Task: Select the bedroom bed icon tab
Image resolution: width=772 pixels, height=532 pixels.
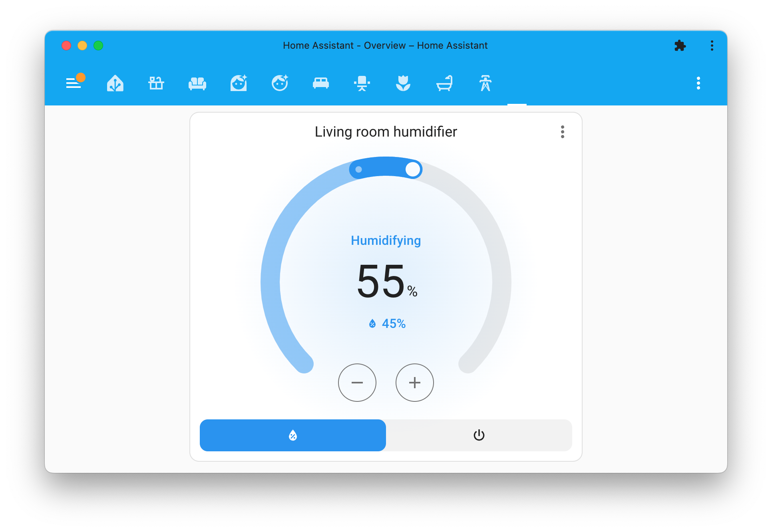Action: click(321, 83)
